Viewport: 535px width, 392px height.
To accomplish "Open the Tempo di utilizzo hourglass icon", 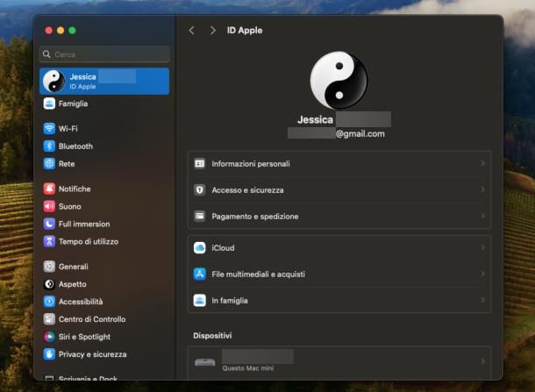I will tap(49, 241).
